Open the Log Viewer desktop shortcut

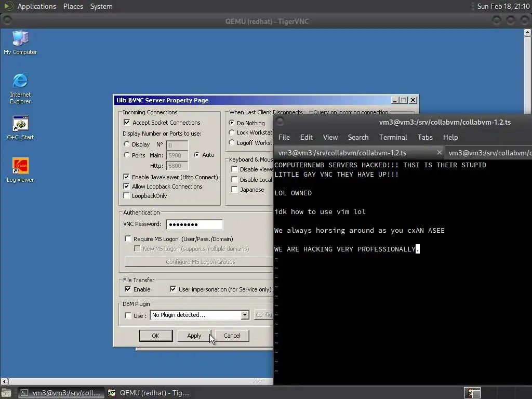[20, 170]
